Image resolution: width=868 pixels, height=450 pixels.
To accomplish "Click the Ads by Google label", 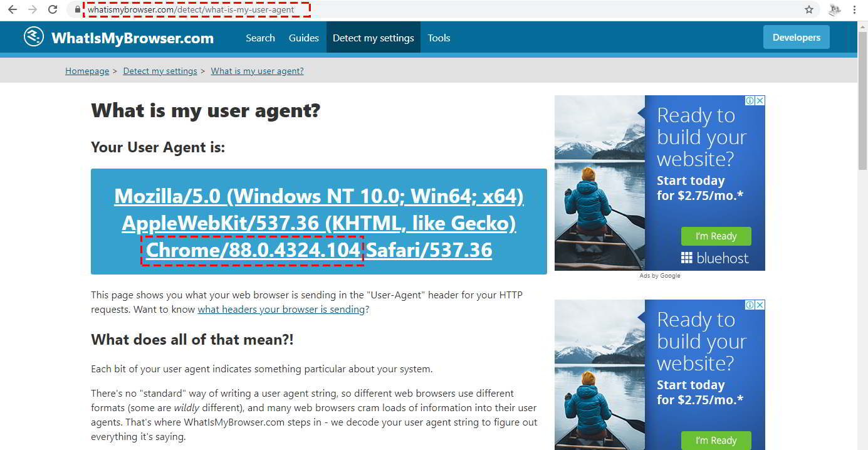I will [660, 276].
